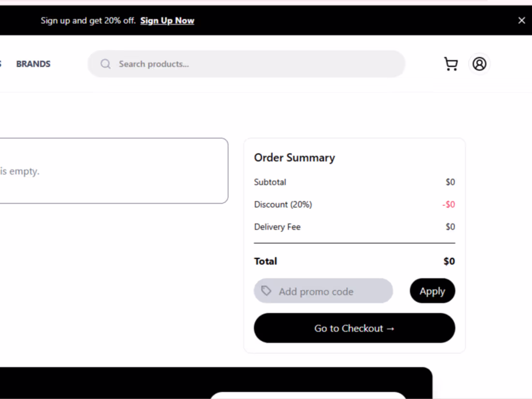Select the Delivery Fee label
532x399 pixels.
[277, 227]
